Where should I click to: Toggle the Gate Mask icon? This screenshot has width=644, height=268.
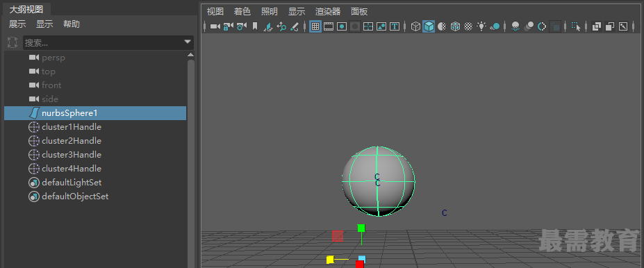coord(355,26)
